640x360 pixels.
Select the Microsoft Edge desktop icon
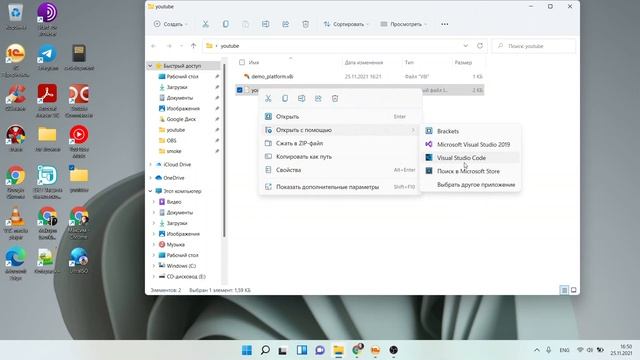(x=16, y=264)
